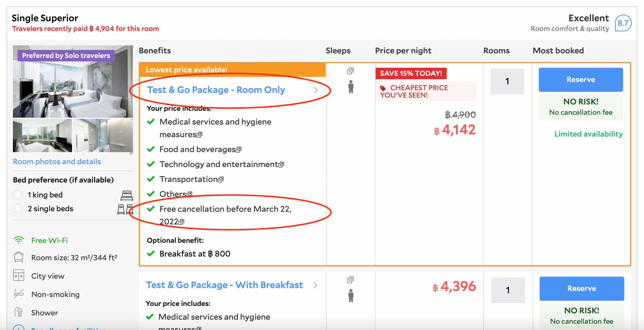Click the Shower icon
Screen dimensions: 644x330
coord(19,312)
